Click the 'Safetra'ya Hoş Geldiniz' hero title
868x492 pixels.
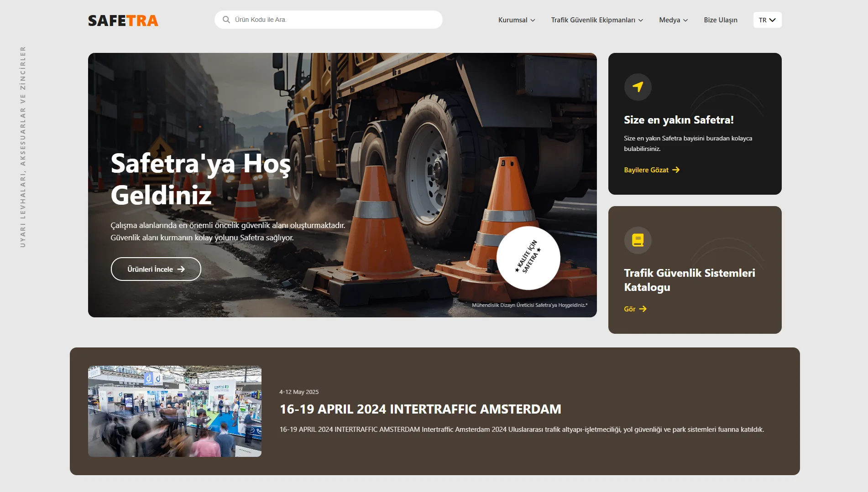click(201, 179)
